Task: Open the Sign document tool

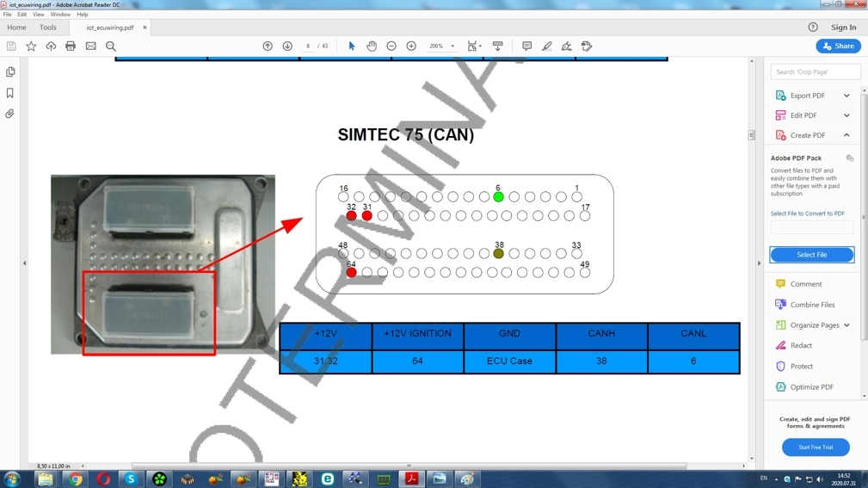Action: click(566, 46)
